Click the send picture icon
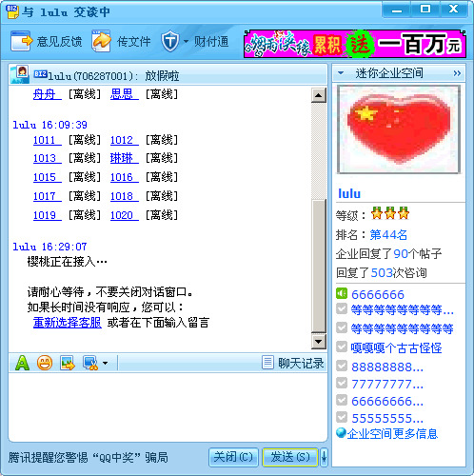Image resolution: width=474 pixels, height=476 pixels. (68, 363)
